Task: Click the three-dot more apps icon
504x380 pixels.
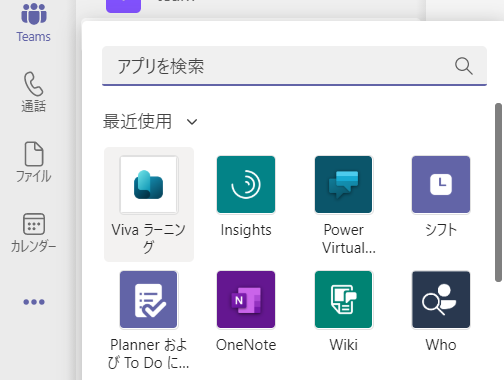Action: point(34,302)
